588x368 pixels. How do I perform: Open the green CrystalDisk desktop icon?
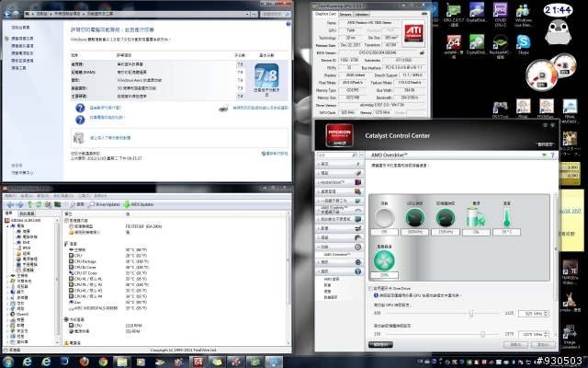[x=477, y=45]
